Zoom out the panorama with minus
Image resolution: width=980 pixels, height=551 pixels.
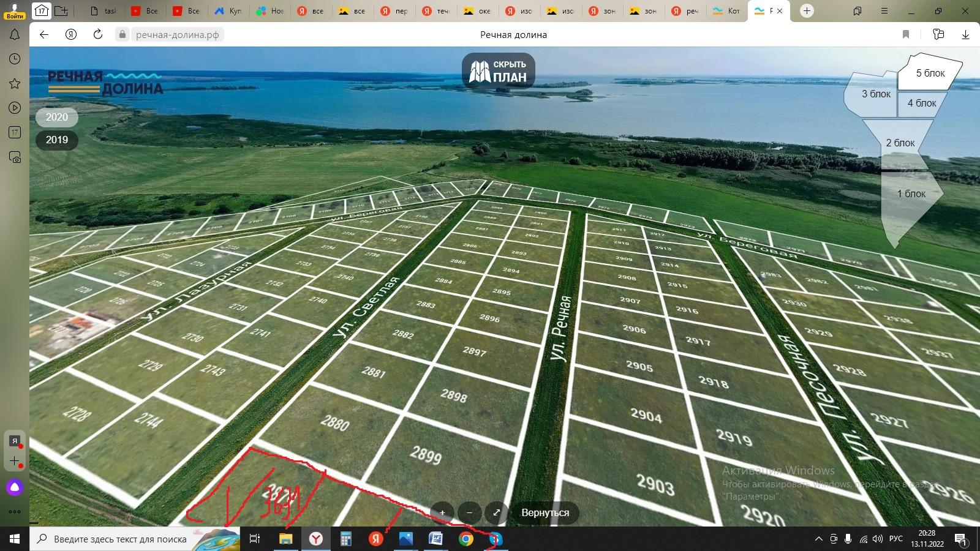470,513
